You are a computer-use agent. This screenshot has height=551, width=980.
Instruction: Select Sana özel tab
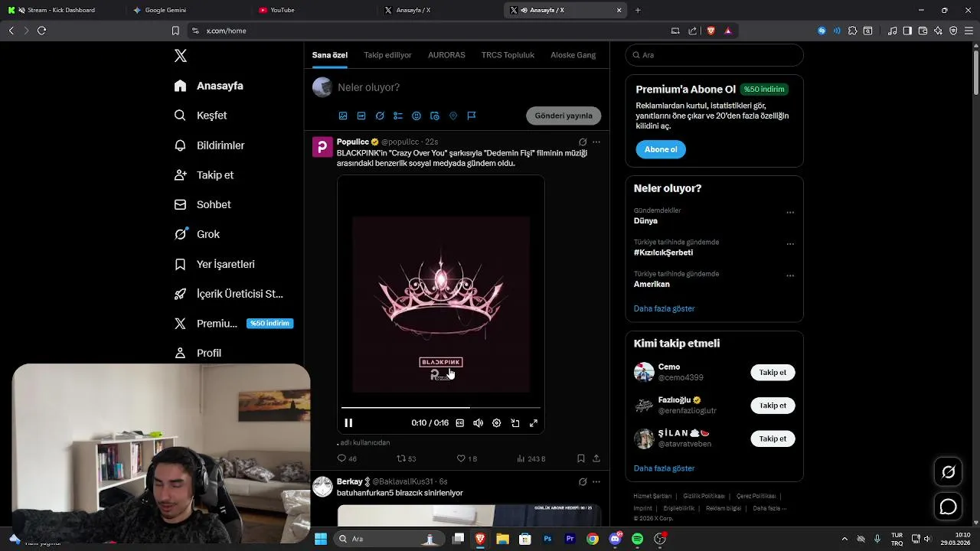pyautogui.click(x=330, y=55)
